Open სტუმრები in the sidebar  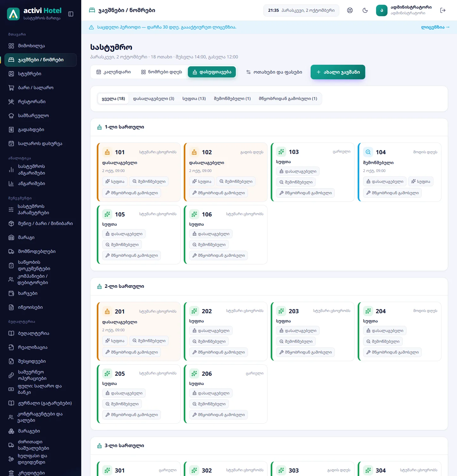tap(41, 74)
